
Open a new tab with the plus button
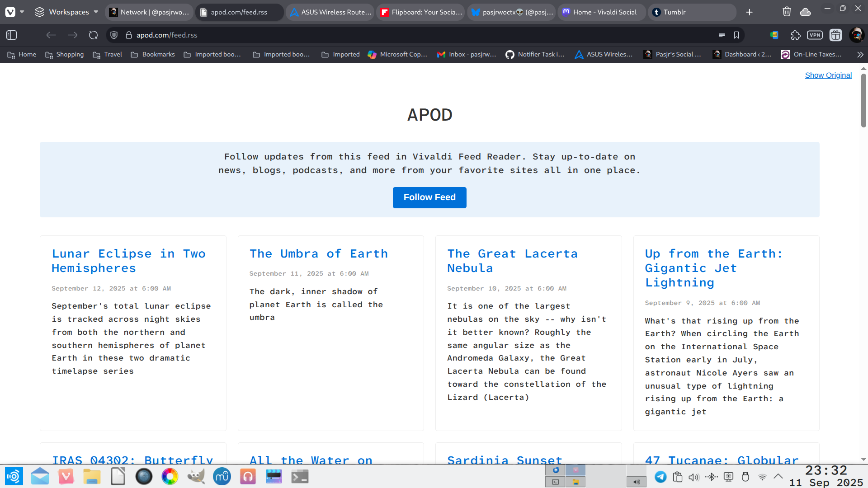tap(750, 12)
